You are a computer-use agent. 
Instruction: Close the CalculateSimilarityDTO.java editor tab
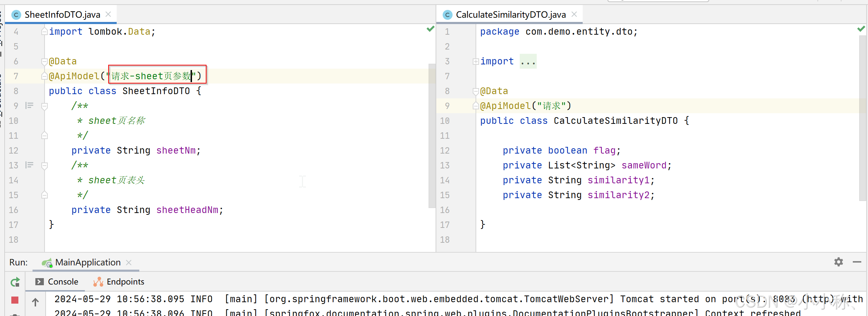(574, 14)
